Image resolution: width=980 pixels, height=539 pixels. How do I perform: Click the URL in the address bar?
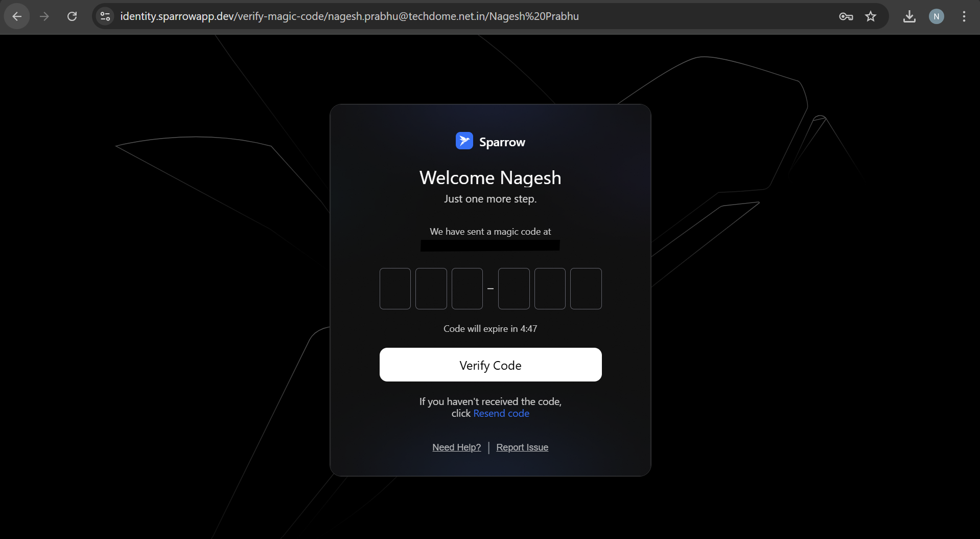click(x=349, y=16)
